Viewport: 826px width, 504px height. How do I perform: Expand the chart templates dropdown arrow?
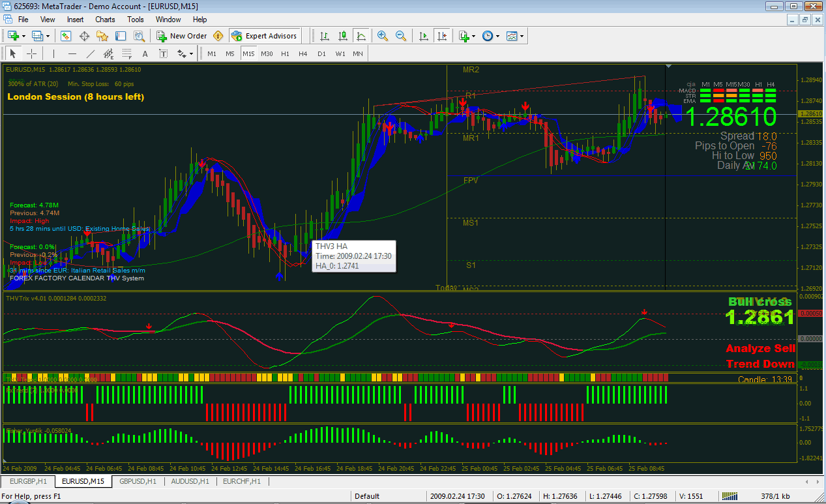[522, 37]
